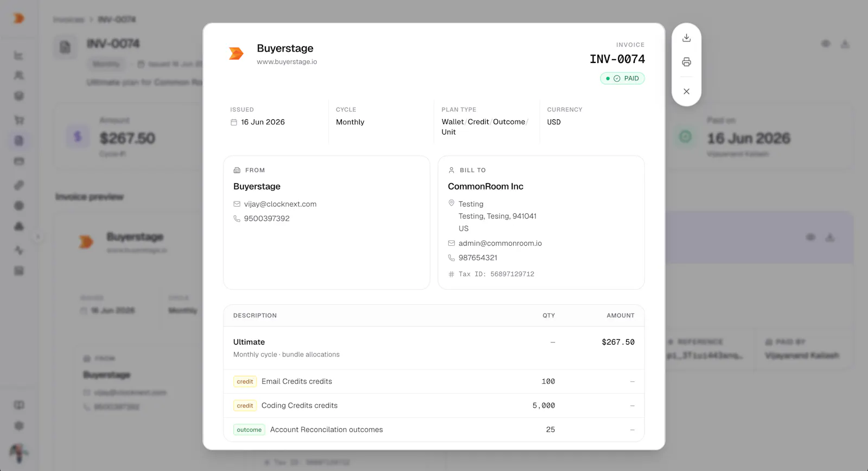Click the user avatar at the sidebar bottom
Viewport: 868px width, 471px height.
(19, 453)
